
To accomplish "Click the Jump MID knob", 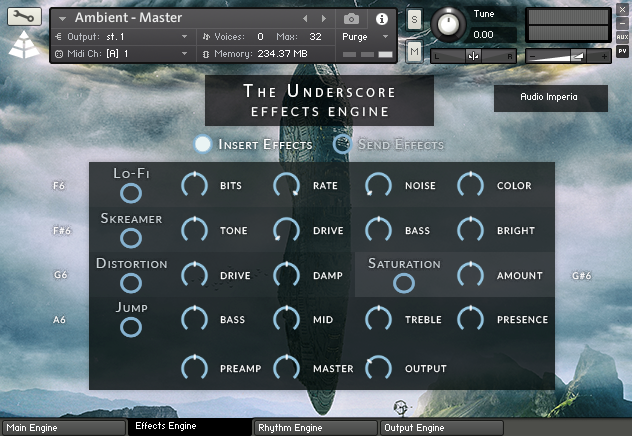I will [287, 320].
